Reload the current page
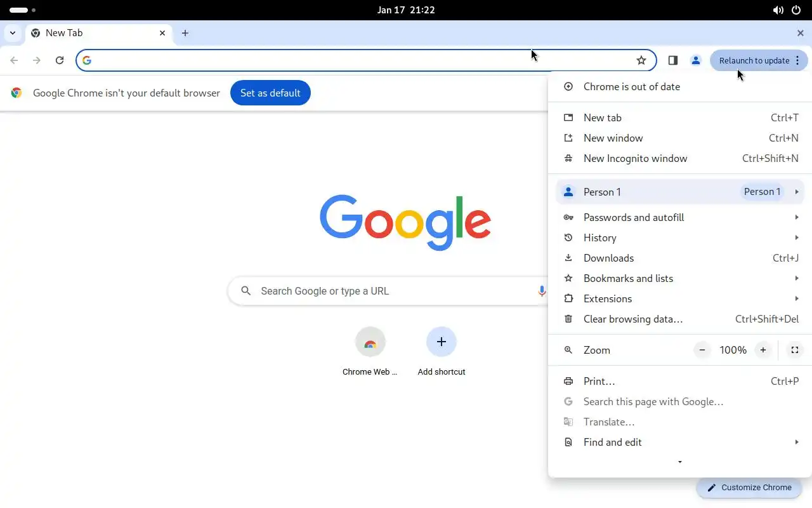Viewport: 812px width, 508px height. pyautogui.click(x=60, y=60)
